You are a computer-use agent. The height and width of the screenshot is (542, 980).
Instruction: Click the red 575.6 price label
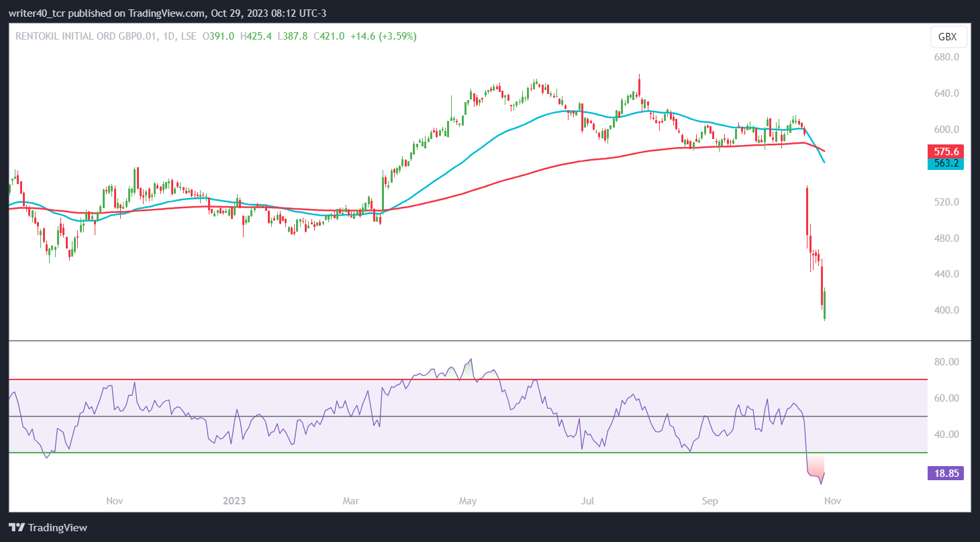(945, 152)
